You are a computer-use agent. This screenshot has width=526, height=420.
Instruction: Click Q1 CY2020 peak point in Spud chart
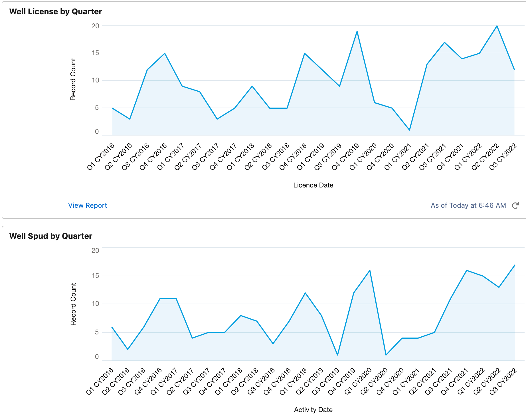tap(370, 270)
